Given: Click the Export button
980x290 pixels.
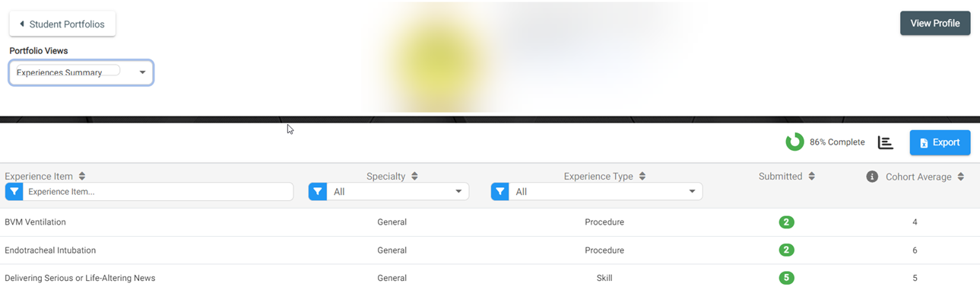Looking at the screenshot, I should (940, 142).
